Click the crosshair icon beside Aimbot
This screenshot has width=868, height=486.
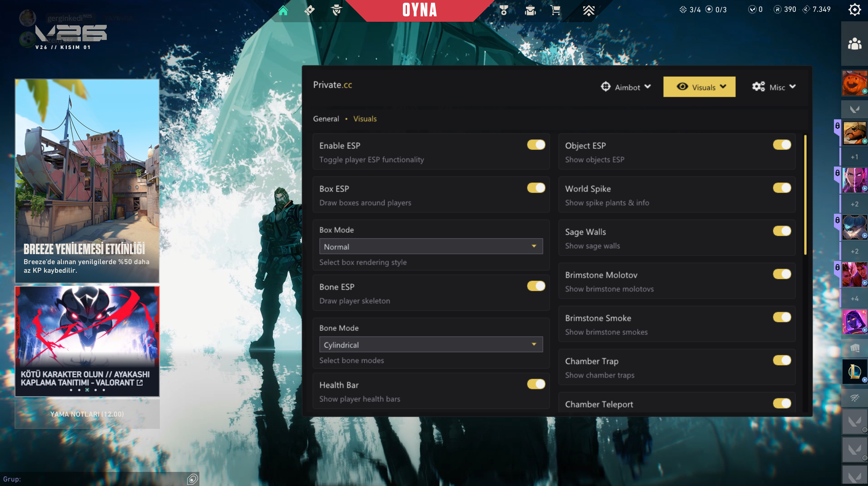coord(605,87)
